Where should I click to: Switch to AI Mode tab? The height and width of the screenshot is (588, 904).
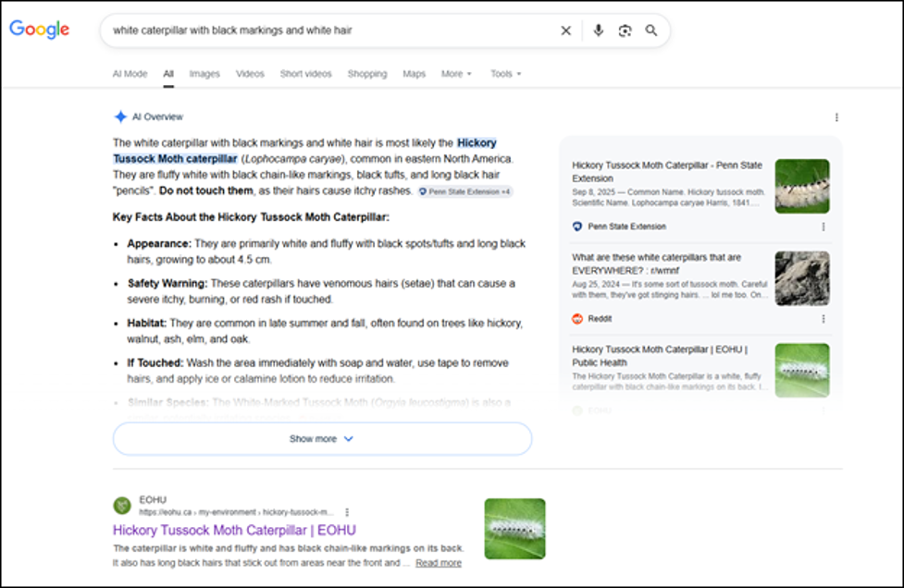click(130, 74)
